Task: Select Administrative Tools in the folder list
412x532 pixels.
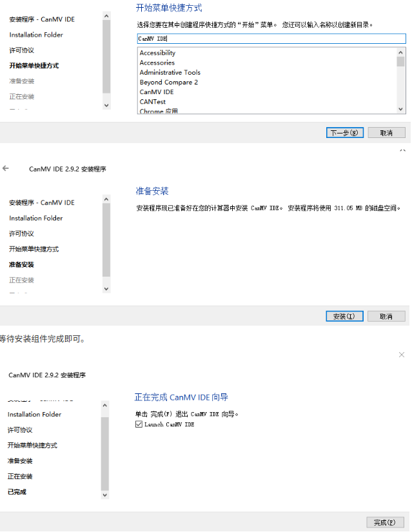Action: point(170,73)
